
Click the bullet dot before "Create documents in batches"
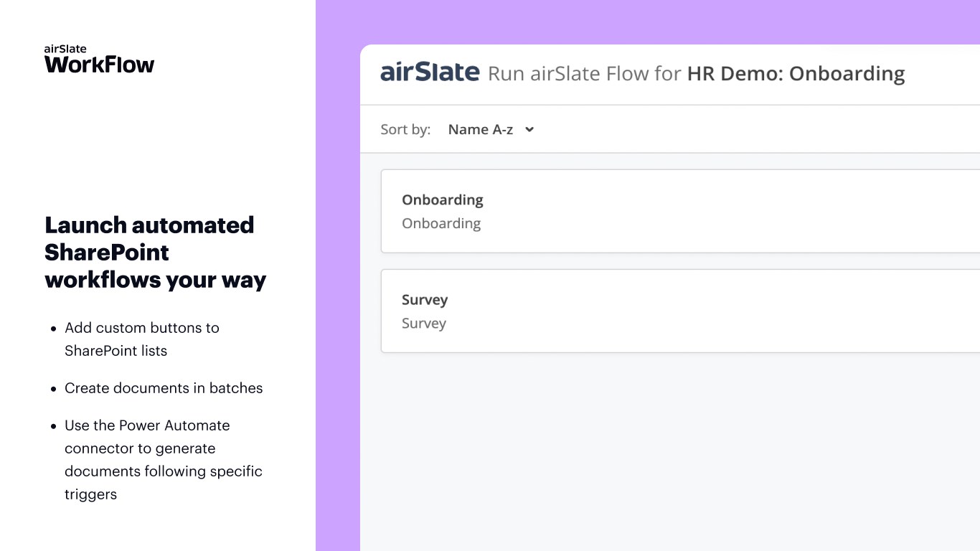(54, 389)
